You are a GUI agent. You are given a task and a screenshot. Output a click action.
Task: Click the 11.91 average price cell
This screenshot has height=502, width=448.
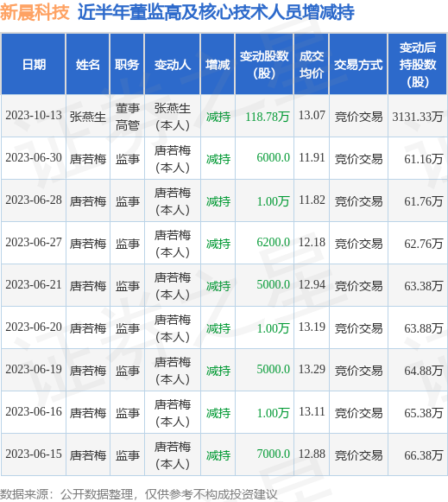point(312,158)
